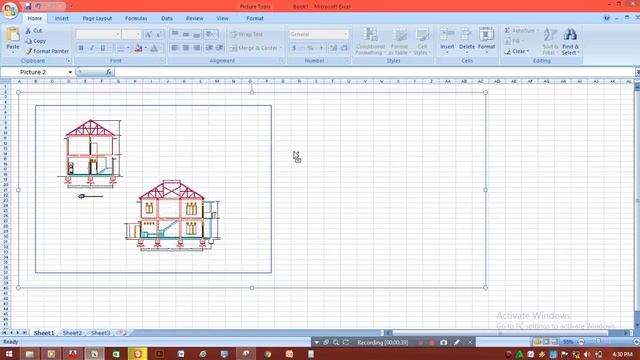Open the font size dropdown
This screenshot has height=360, width=640.
138,34
